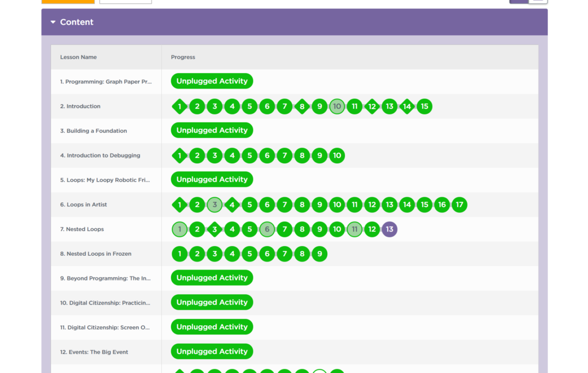Click the 'Progress' column header
Screen dimensions: 588x373
(x=183, y=57)
